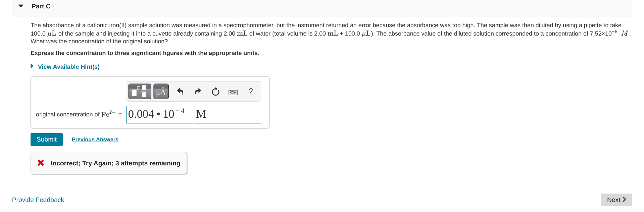
Task: Click the answer box showing 0.004 • 10⁻⁴
Action: click(159, 114)
